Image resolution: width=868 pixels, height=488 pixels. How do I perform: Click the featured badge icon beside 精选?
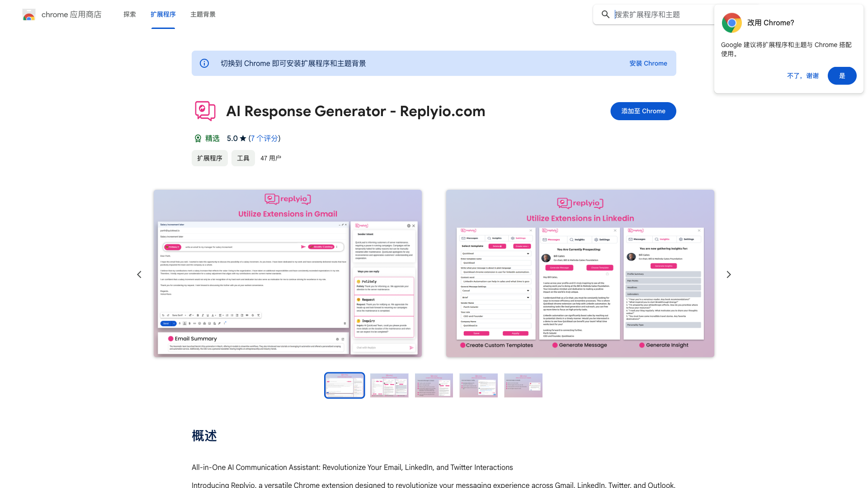(x=198, y=138)
